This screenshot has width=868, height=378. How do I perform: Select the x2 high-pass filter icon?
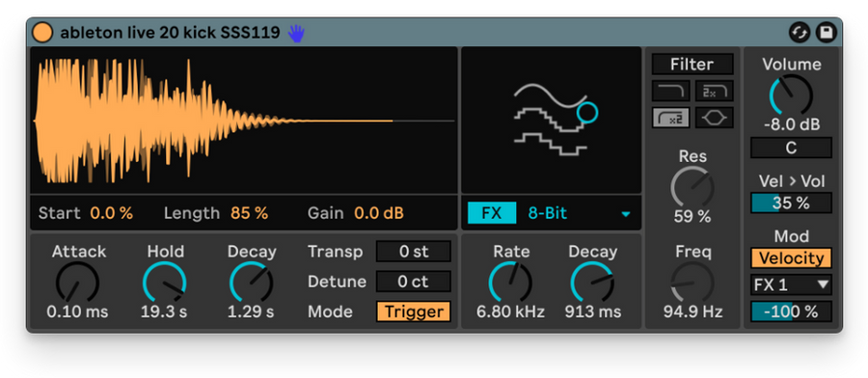[x=670, y=118]
